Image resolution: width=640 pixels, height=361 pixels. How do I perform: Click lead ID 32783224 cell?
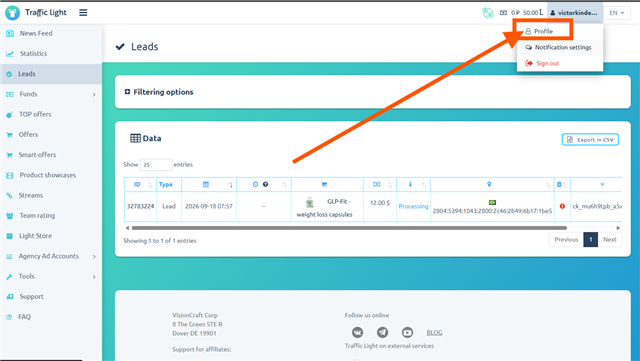(x=140, y=206)
